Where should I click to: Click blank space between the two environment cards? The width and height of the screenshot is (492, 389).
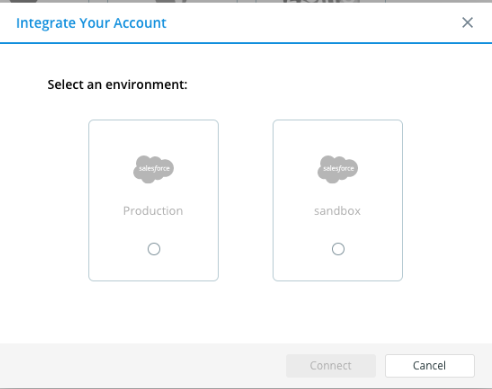point(246,200)
